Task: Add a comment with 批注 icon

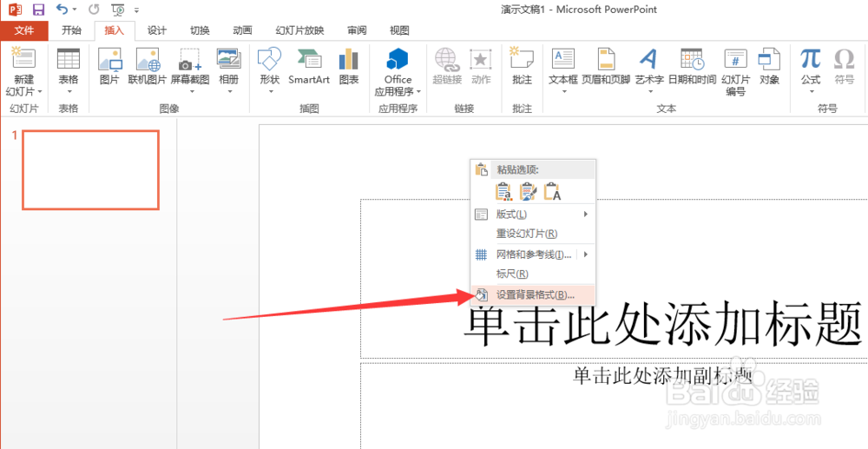Action: point(522,65)
